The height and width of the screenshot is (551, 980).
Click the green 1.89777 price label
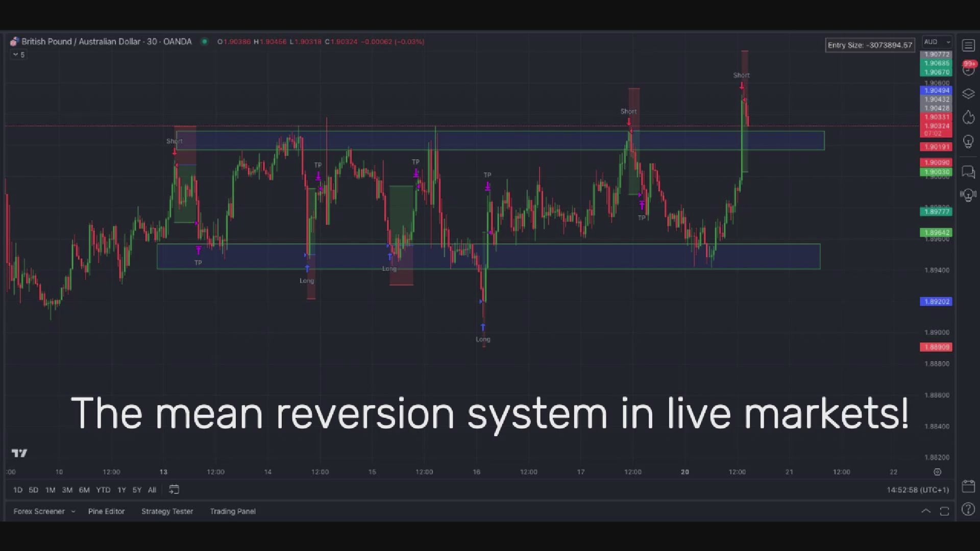pos(936,212)
